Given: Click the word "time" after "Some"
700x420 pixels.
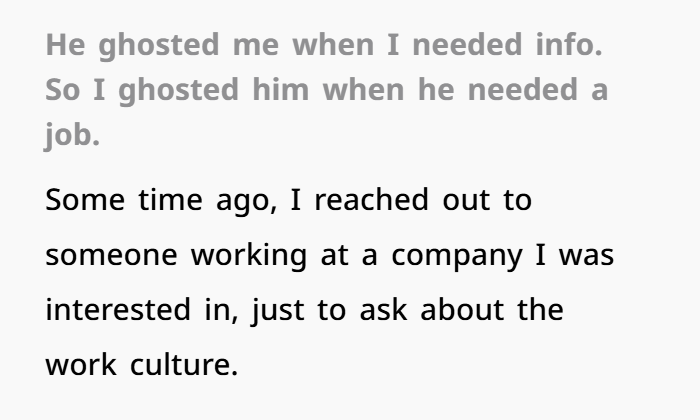Looking at the screenshot, I should pos(170,200).
